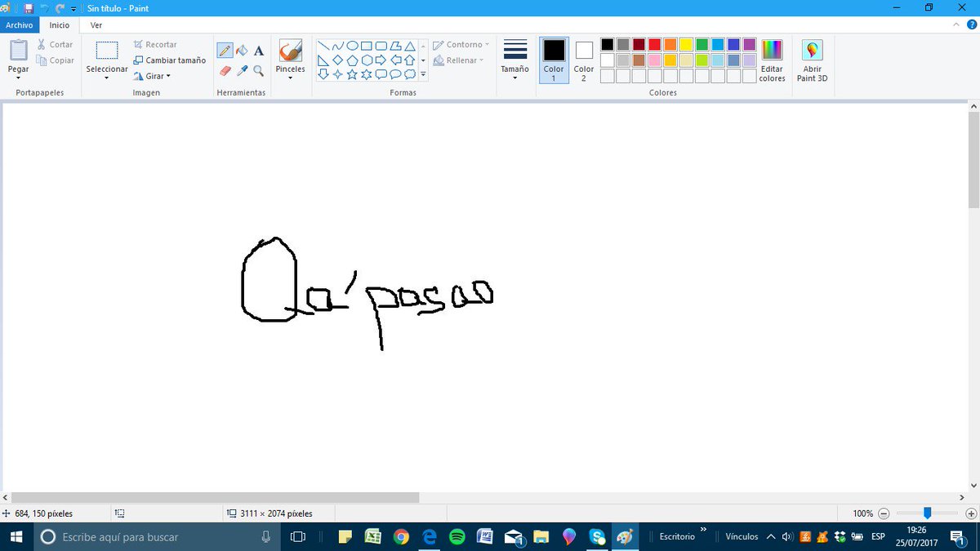The height and width of the screenshot is (551, 980).
Task: Click the vertical scrollbar thumb
Action: [973, 160]
